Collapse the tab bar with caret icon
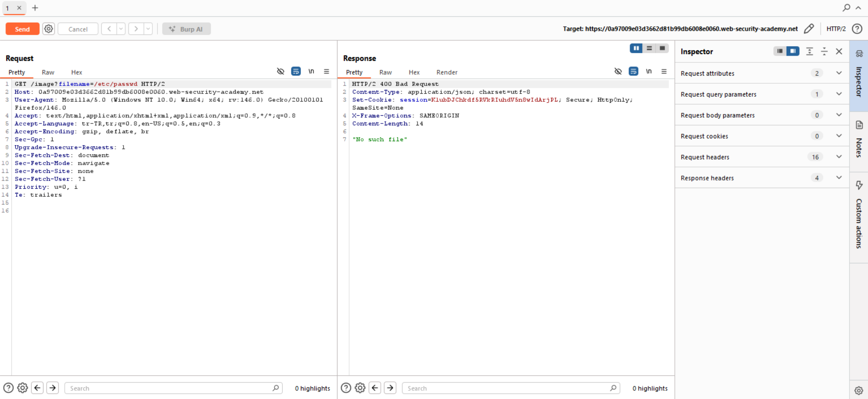Image resolution: width=868 pixels, height=399 pixels. pos(858,8)
